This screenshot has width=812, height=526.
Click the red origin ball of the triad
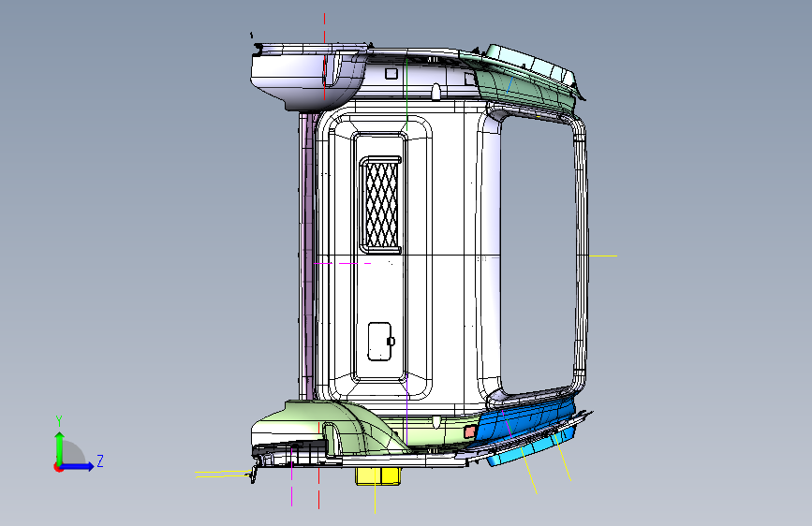(58, 467)
